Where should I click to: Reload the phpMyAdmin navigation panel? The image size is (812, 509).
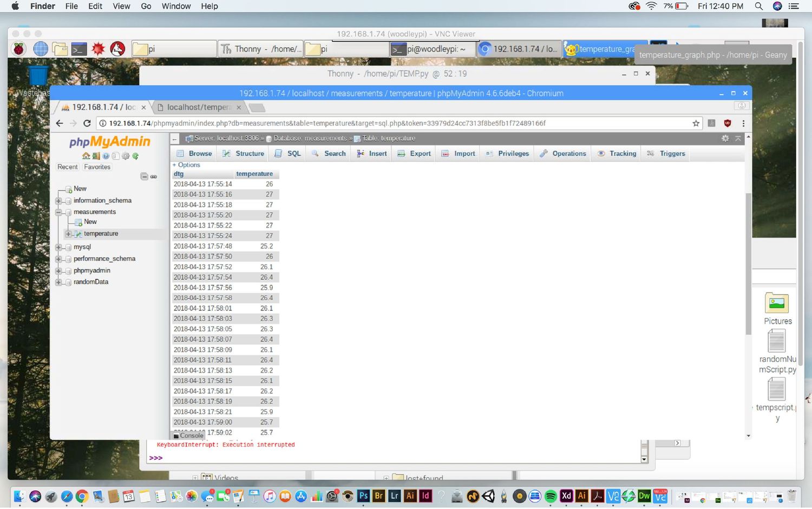tap(135, 156)
